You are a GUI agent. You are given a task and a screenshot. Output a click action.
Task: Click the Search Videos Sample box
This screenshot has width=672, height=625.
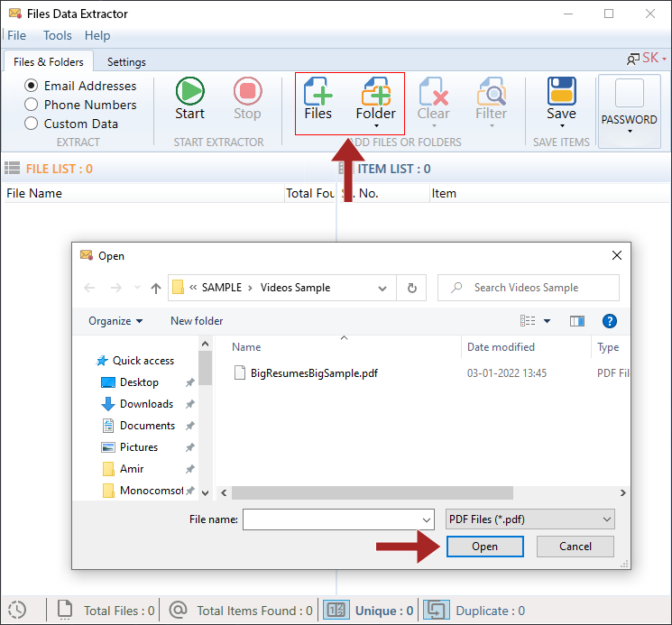(x=528, y=288)
